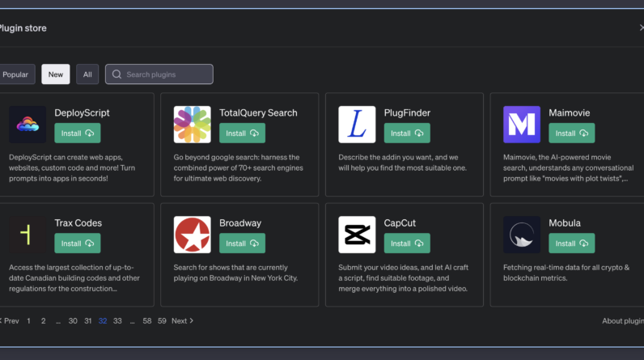Select current page 32
The width and height of the screenshot is (644, 360).
pyautogui.click(x=103, y=321)
